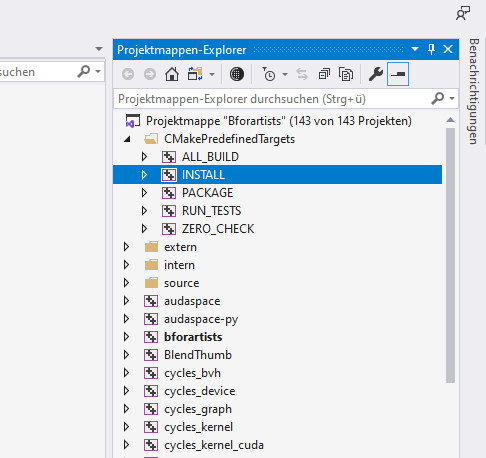Image resolution: width=486 pixels, height=458 pixels.
Task: Click the globe filter toolbar icon
Action: [237, 74]
